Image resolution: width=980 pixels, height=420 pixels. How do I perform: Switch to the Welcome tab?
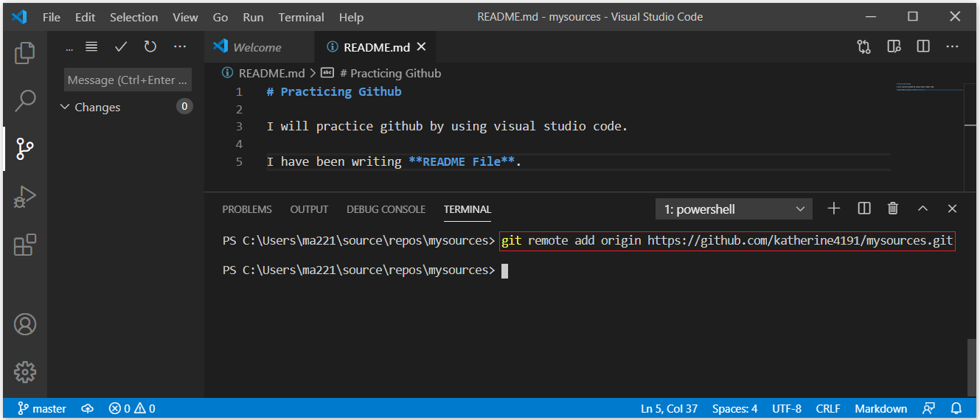(x=260, y=46)
